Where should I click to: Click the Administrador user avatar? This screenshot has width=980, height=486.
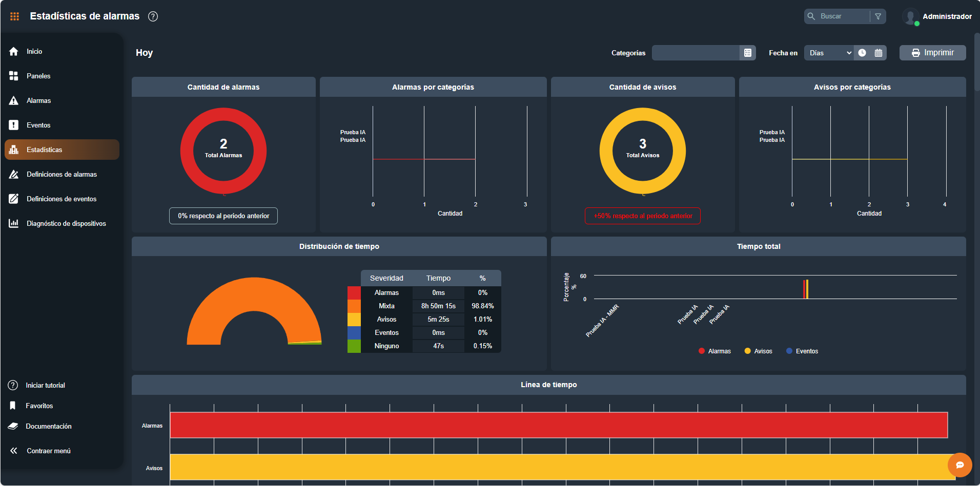pos(910,16)
